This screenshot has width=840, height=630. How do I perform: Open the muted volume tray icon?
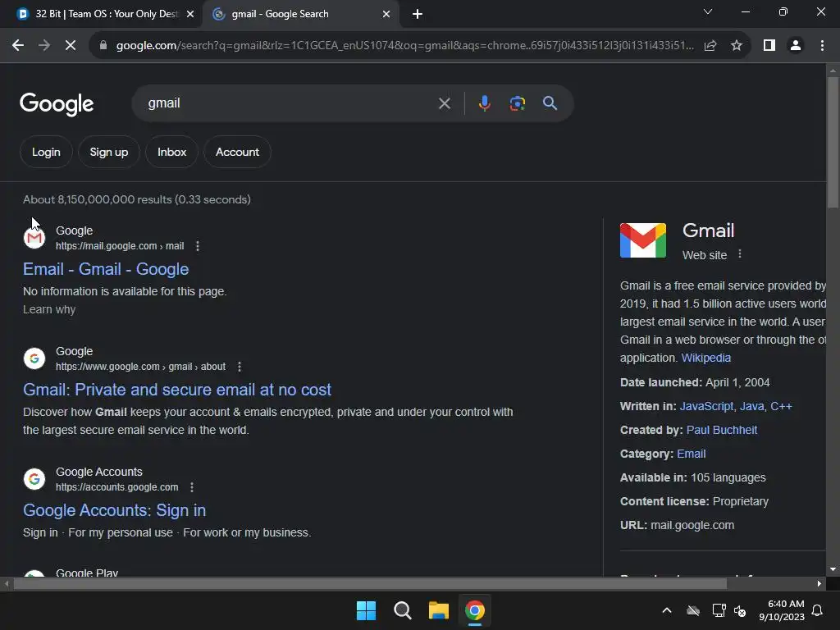(740, 610)
